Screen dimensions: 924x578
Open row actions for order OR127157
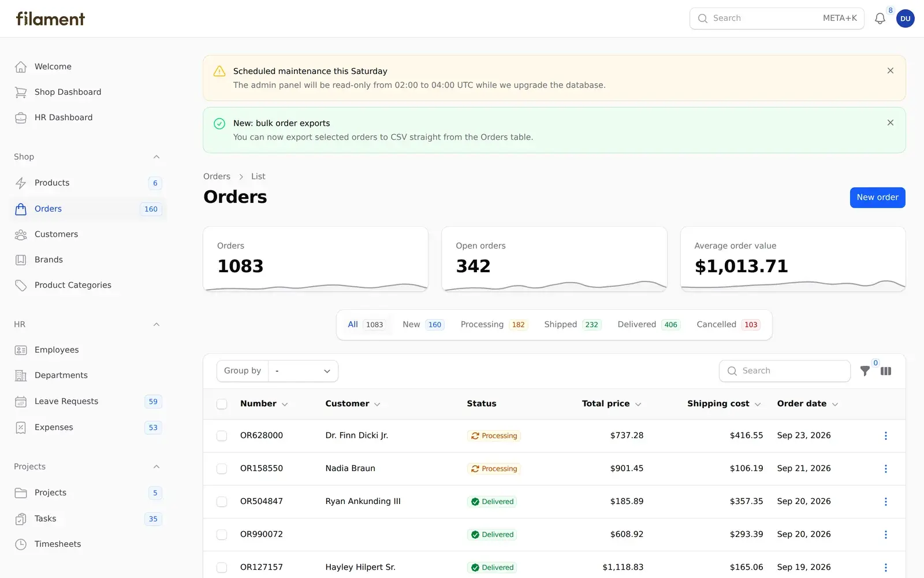pyautogui.click(x=885, y=568)
